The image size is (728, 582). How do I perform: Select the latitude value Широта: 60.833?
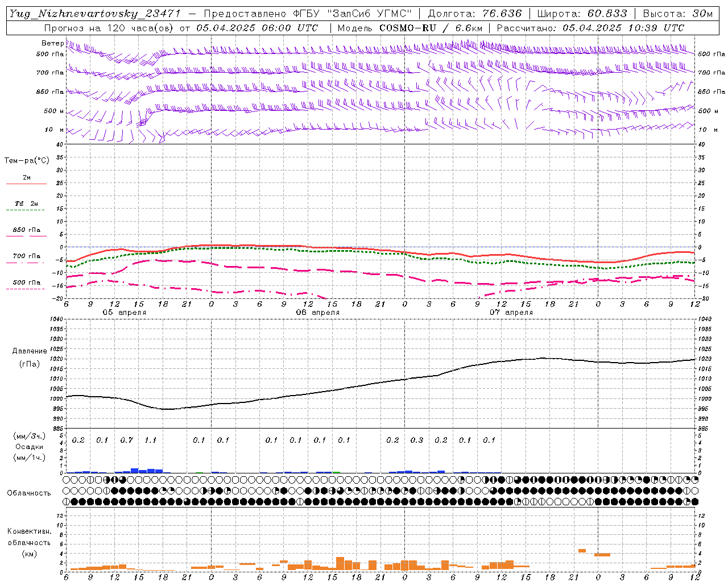pyautogui.click(x=582, y=14)
